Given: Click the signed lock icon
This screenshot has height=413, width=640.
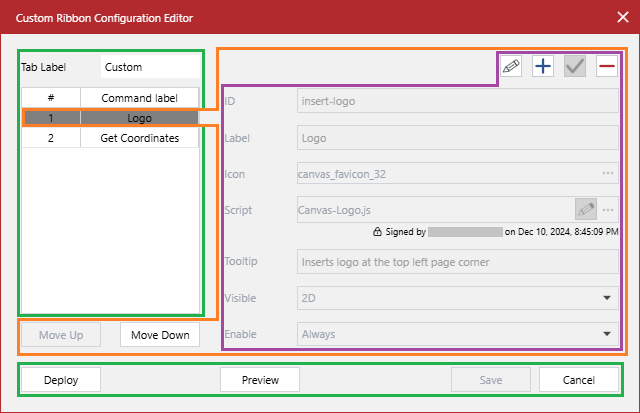Looking at the screenshot, I should point(376,232).
